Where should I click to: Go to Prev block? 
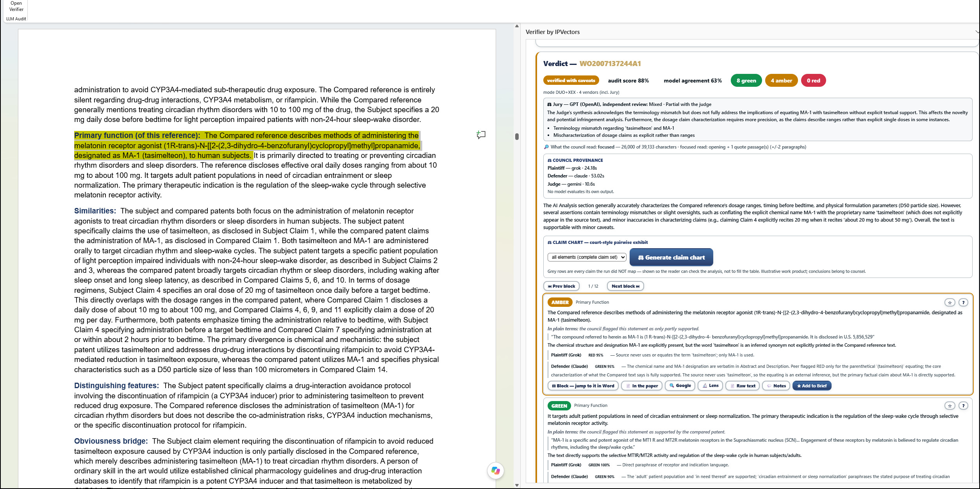point(561,286)
